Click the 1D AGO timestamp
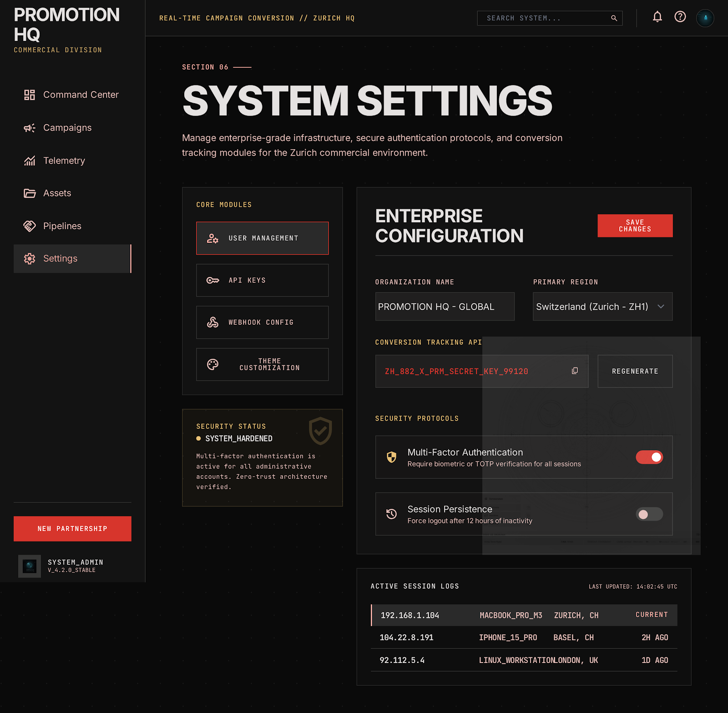728x713 pixels. 655,660
